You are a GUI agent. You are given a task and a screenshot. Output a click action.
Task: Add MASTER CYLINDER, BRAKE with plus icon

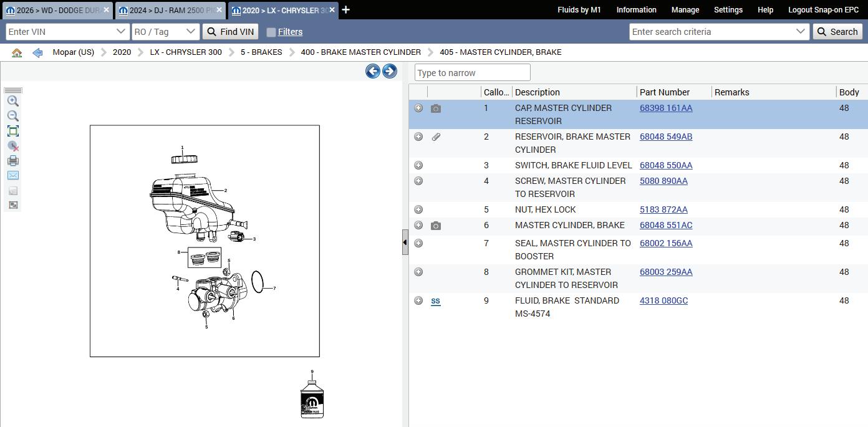coord(418,226)
